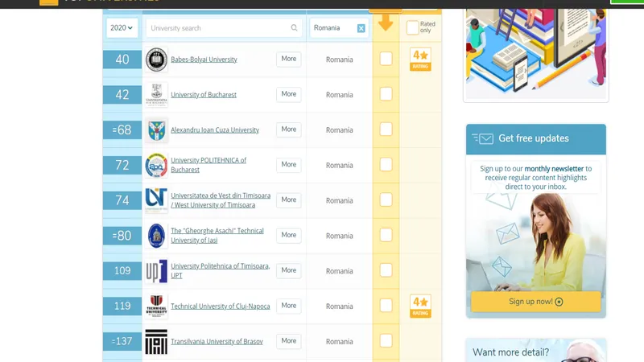Open Babes-Bolyai University logo
This screenshot has width=644, height=362.
pyautogui.click(x=156, y=60)
